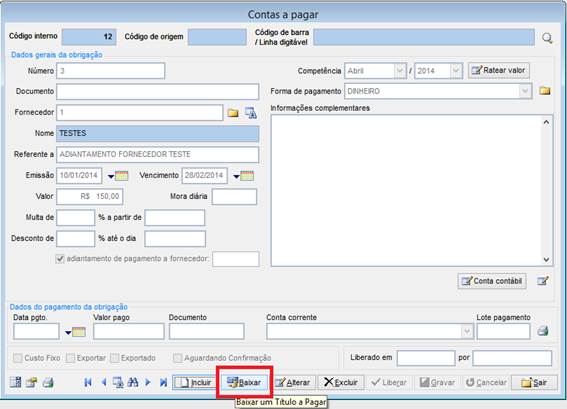The width and height of the screenshot is (567, 409).
Task: Click the magnifier search icon beside barcode field
Action: tap(547, 38)
